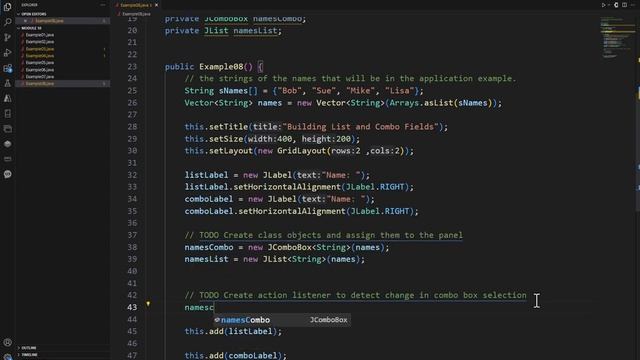Open the Explorer view in activity bar
Image resolution: width=640 pixels, height=360 pixels.
(7, 6)
